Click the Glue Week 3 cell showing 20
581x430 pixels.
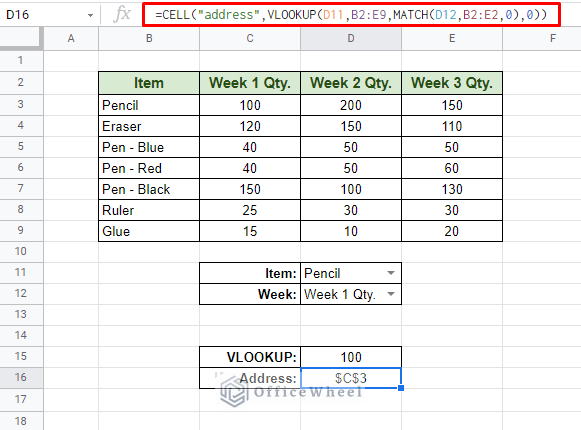(x=452, y=231)
